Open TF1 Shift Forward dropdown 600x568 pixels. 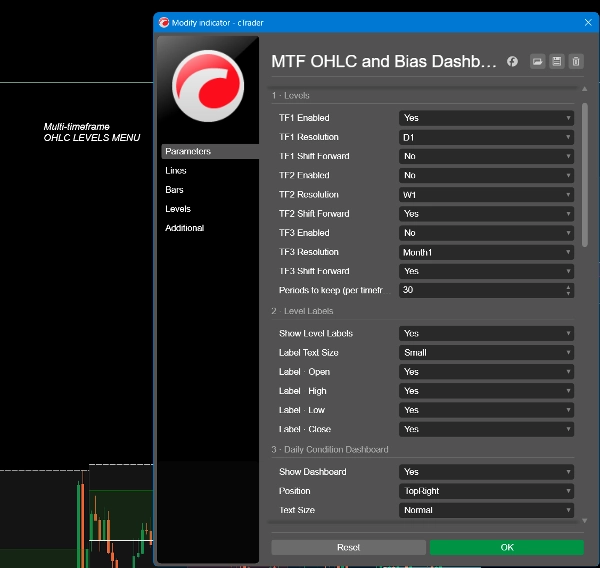(x=486, y=156)
